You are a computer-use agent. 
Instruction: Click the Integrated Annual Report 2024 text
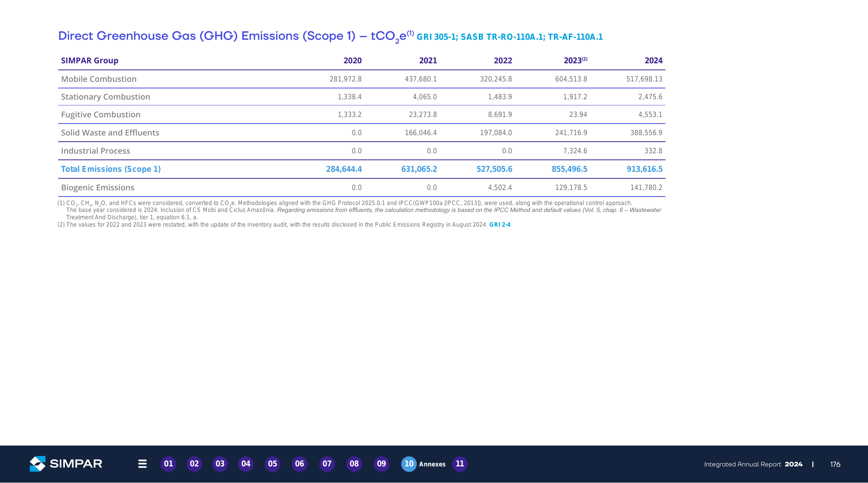tap(753, 464)
